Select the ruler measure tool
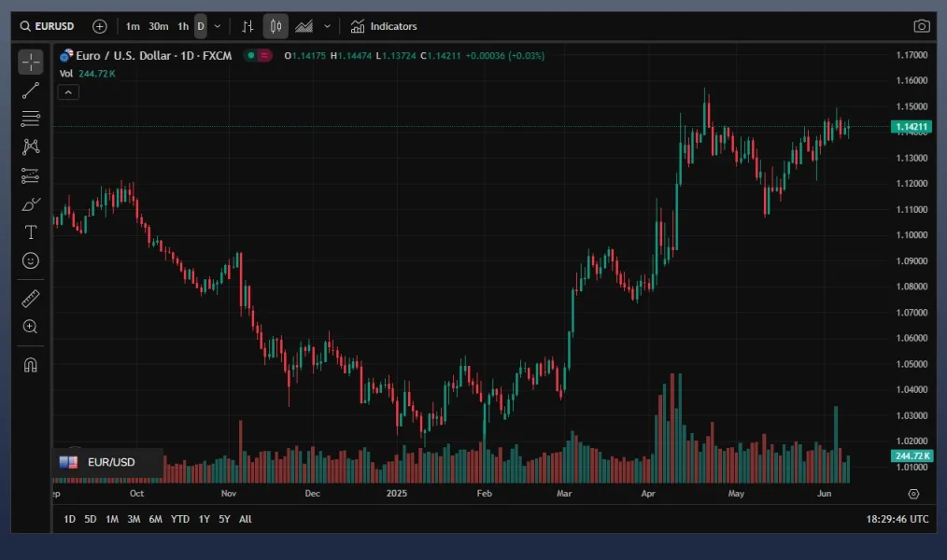Viewport: 947px width, 560px height. [31, 299]
